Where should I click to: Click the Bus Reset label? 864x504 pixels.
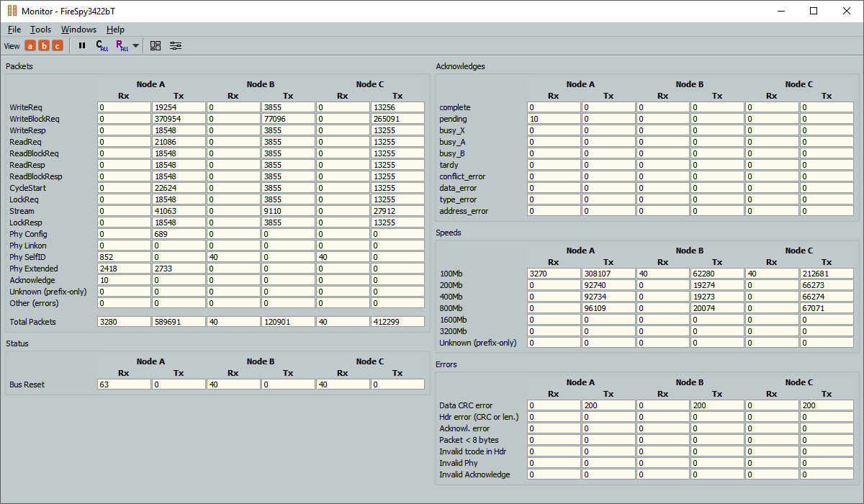pyautogui.click(x=27, y=384)
